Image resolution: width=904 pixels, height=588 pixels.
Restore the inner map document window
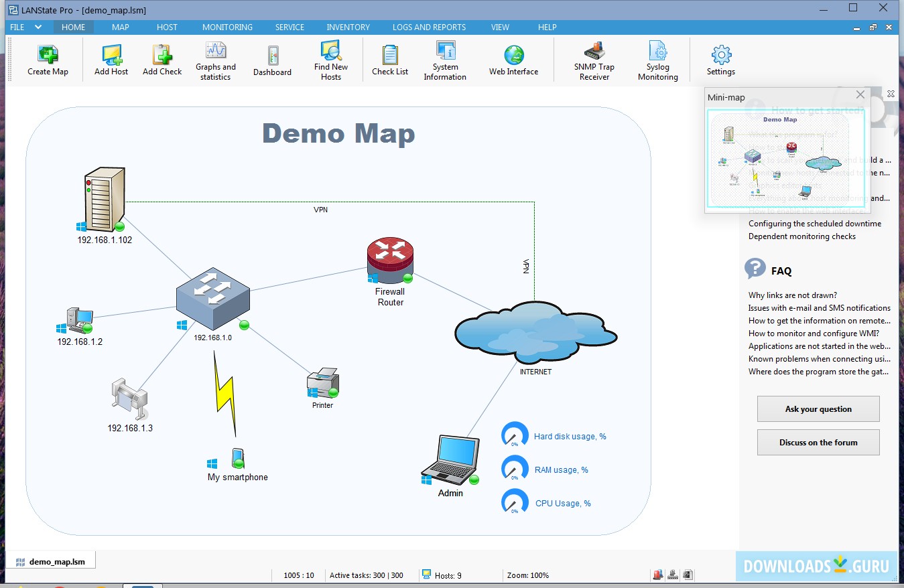coord(873,27)
